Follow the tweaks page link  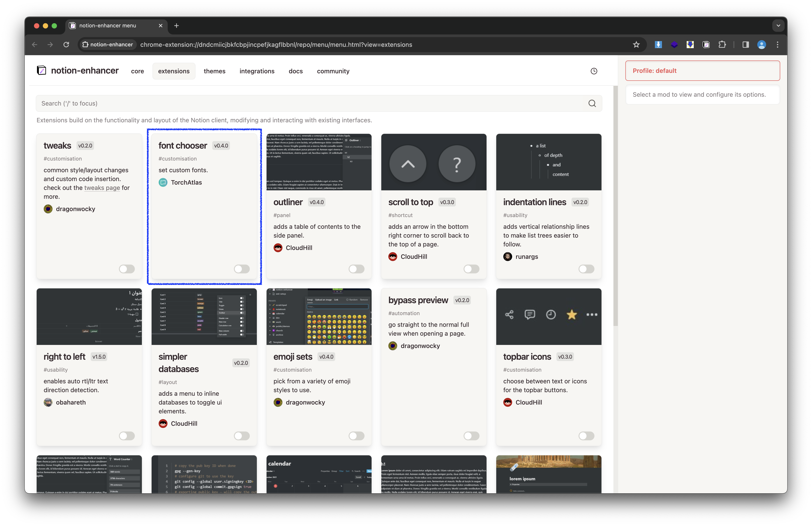tap(102, 188)
